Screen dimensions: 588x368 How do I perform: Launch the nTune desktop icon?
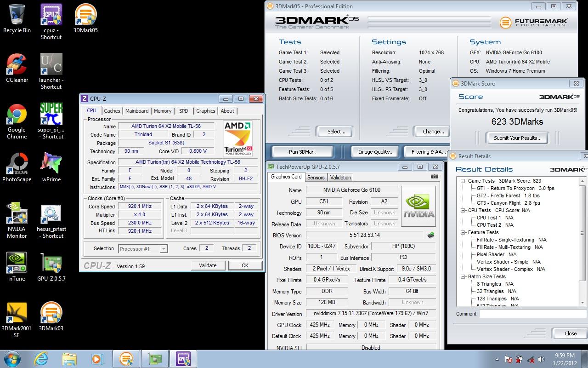tap(17, 267)
